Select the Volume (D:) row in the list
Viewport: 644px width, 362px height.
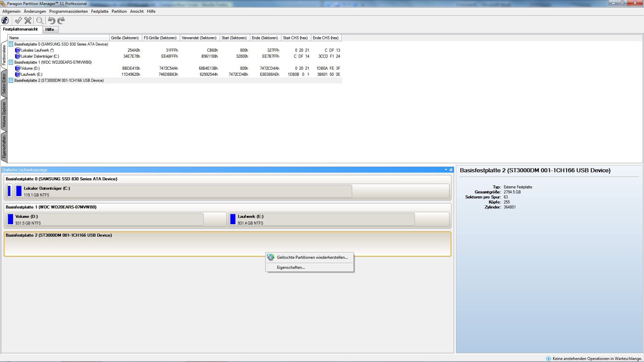point(30,68)
